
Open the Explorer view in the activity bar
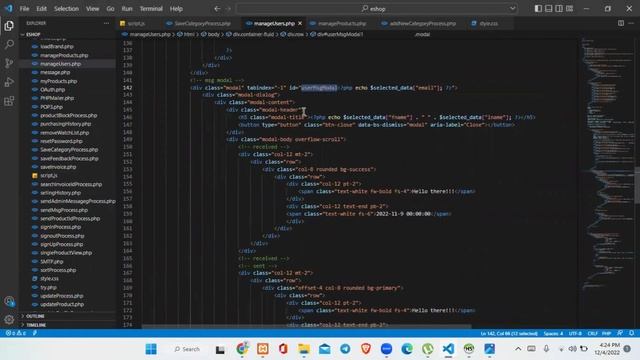pyautogui.click(x=9, y=26)
